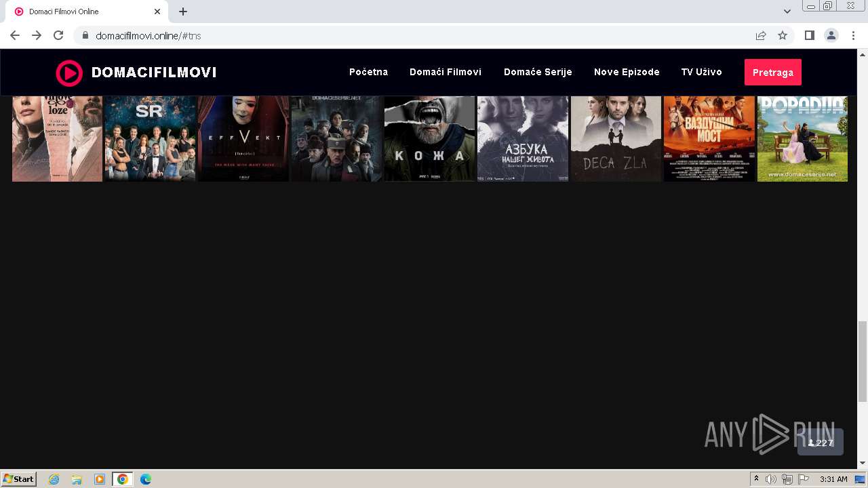This screenshot has height=488, width=868.
Task: Launch Internet Explorer from the taskbar
Action: pos(54,479)
